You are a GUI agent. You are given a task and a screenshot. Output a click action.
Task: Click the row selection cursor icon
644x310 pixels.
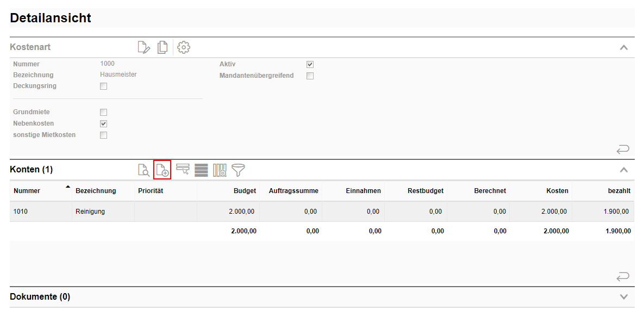183,170
